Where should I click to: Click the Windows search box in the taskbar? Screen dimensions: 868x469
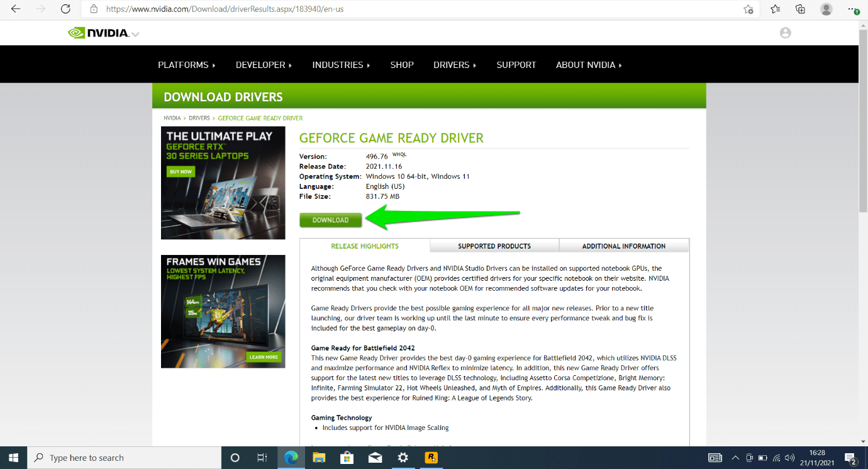[x=124, y=458]
